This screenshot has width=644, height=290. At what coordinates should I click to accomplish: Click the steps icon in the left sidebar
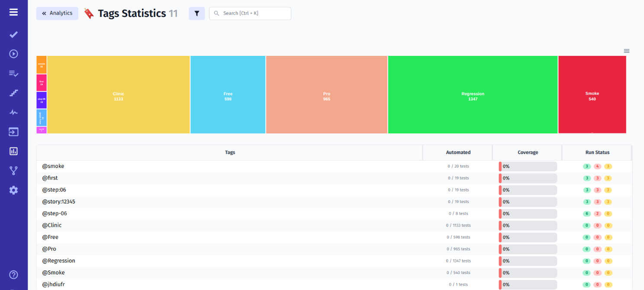pos(13,93)
